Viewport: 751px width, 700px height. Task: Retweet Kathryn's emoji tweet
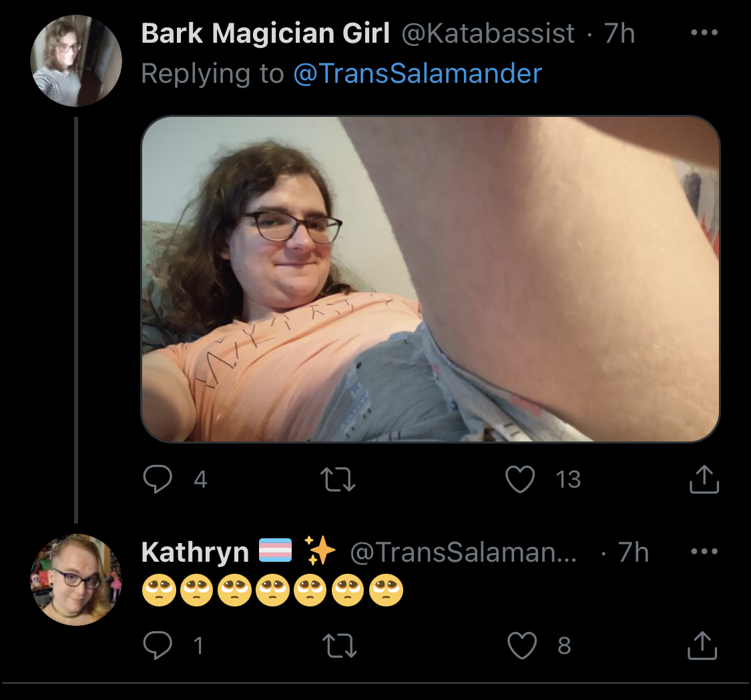coord(339,645)
